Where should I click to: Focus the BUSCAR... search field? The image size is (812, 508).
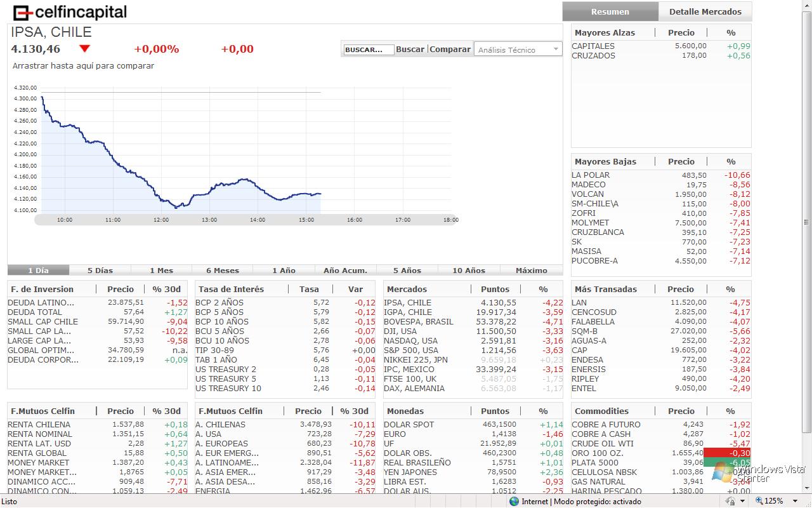(x=369, y=50)
